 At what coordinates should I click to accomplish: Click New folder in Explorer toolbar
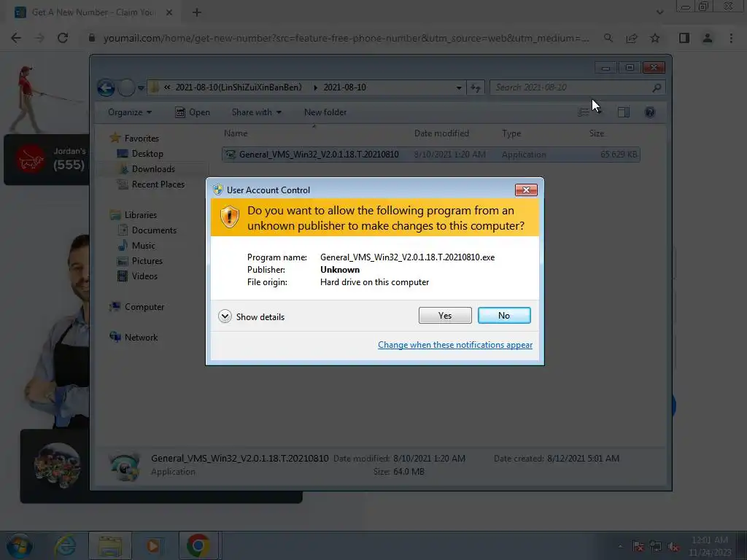[325, 112]
